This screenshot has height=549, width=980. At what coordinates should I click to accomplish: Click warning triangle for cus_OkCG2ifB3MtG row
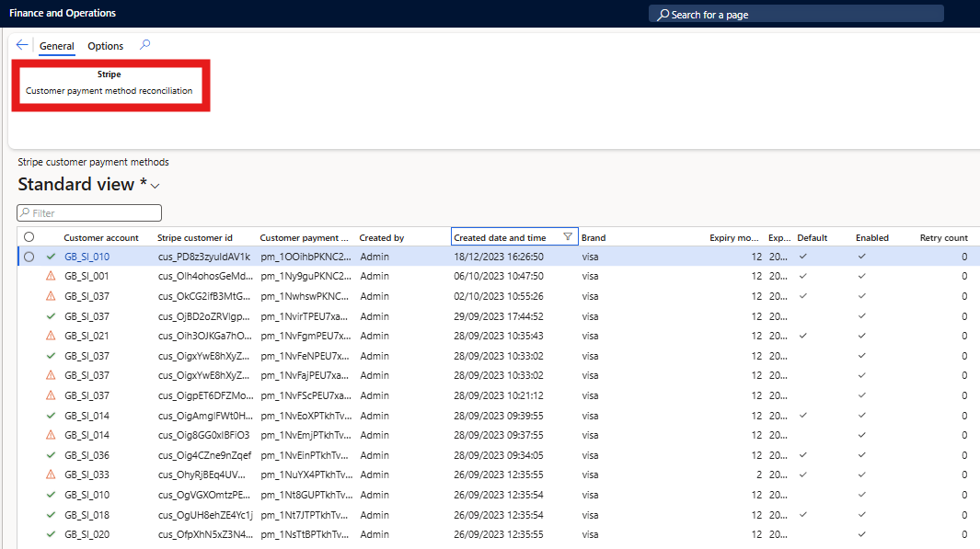52,296
